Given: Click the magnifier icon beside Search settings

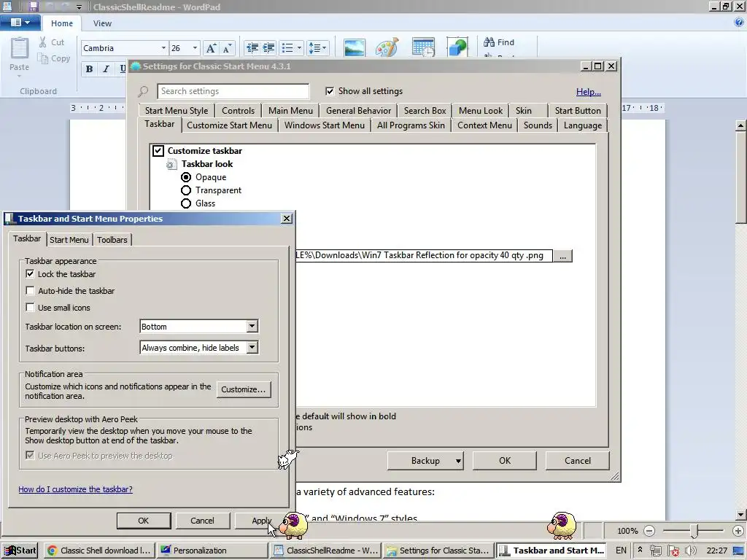Looking at the screenshot, I should (143, 91).
